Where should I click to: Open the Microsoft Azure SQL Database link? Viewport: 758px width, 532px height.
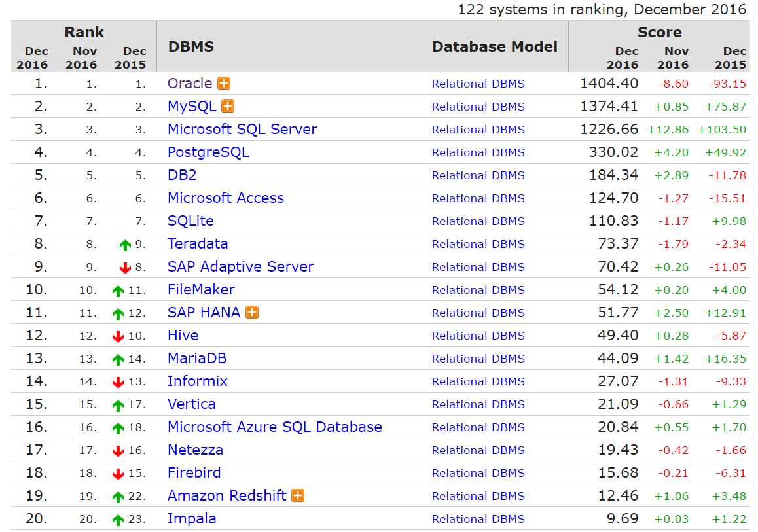tap(274, 427)
